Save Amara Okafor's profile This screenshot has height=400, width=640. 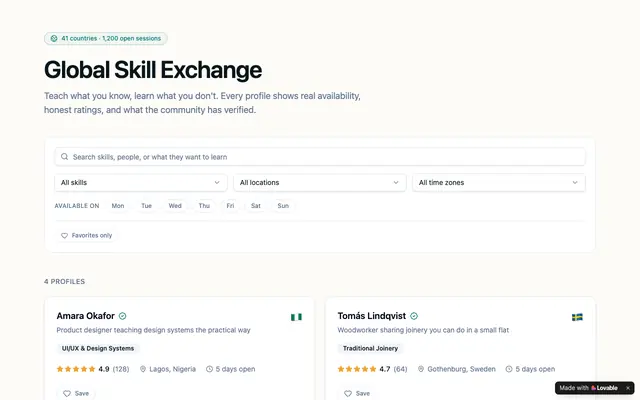[x=76, y=393]
